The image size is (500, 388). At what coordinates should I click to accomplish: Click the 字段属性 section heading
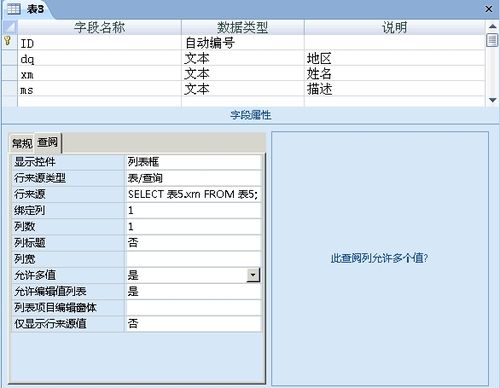click(x=251, y=115)
